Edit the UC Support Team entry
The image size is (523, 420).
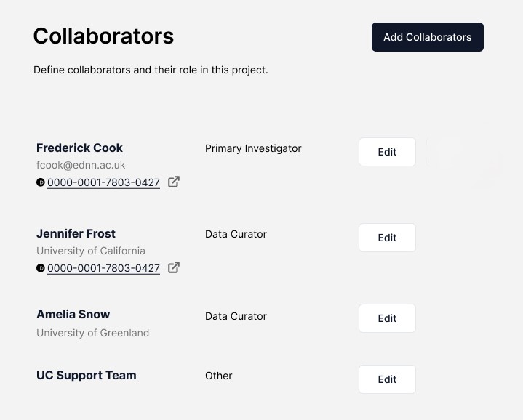click(x=387, y=379)
